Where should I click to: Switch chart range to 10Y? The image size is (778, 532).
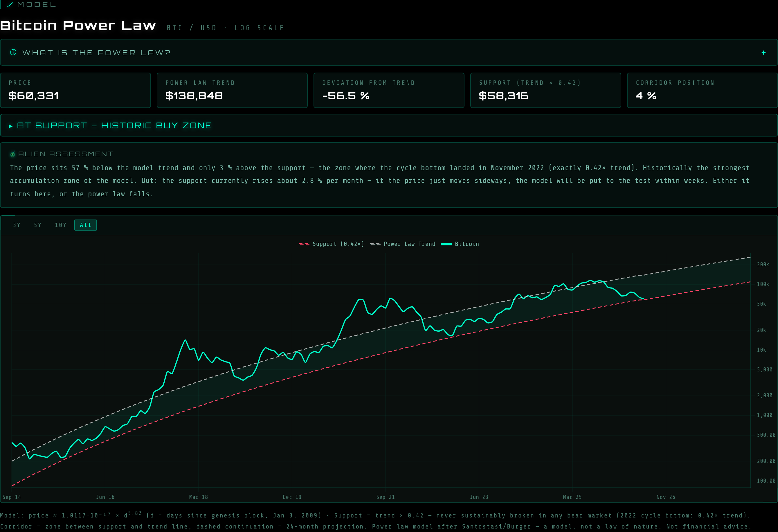(61, 225)
